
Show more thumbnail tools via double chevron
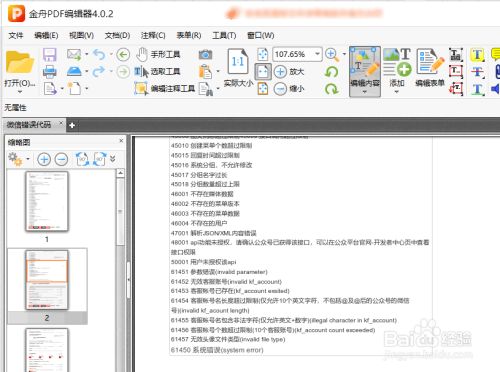[x=113, y=159]
